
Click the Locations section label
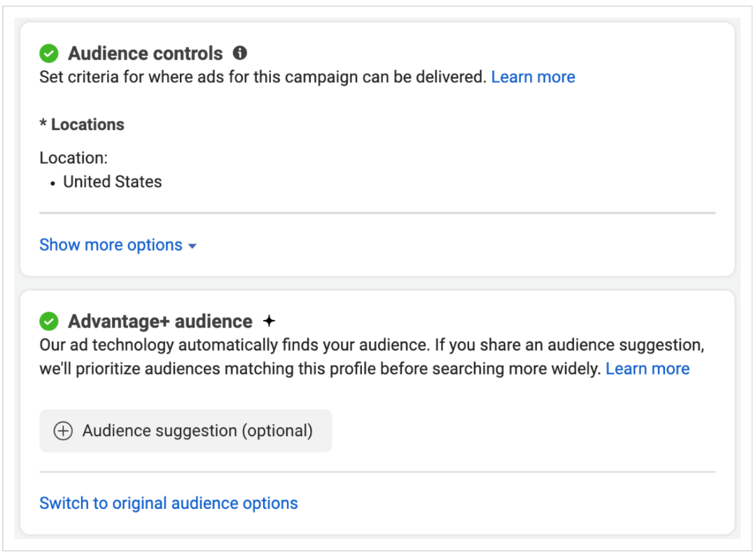coord(82,125)
